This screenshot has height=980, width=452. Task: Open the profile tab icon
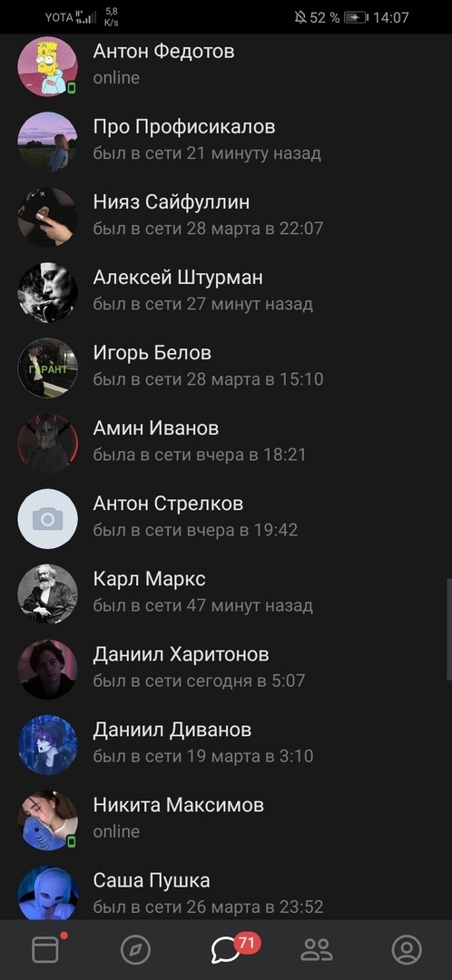407,951
